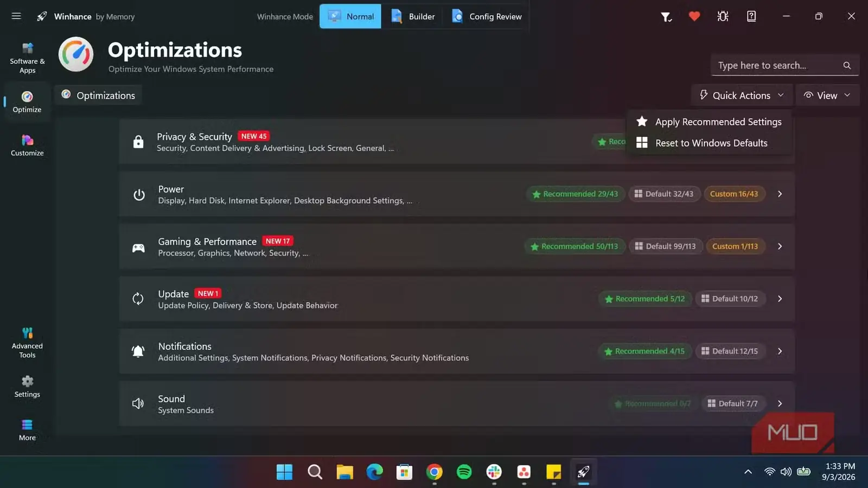This screenshot has width=868, height=488.
Task: Switch to Normal mode
Action: click(350, 16)
